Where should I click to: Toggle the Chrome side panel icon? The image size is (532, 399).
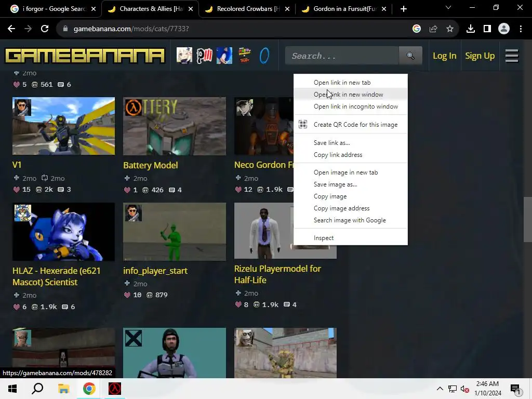point(487,29)
